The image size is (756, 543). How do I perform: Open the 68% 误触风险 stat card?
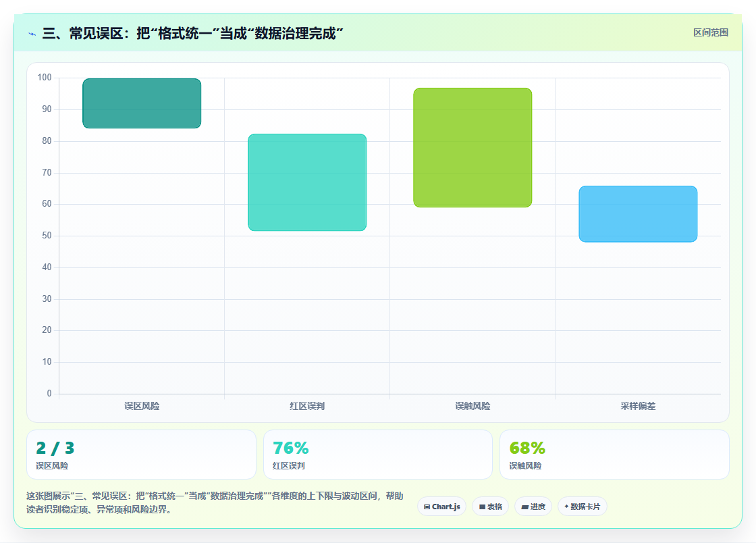614,455
